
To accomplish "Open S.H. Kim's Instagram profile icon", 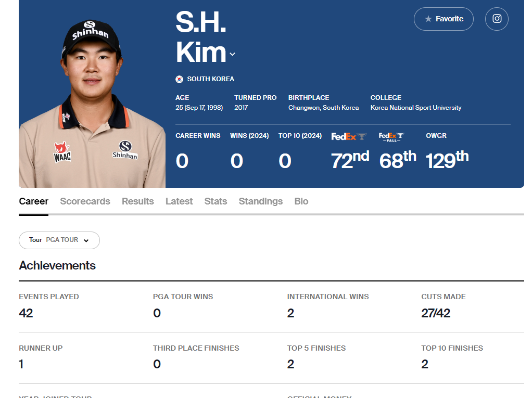I will point(497,19).
